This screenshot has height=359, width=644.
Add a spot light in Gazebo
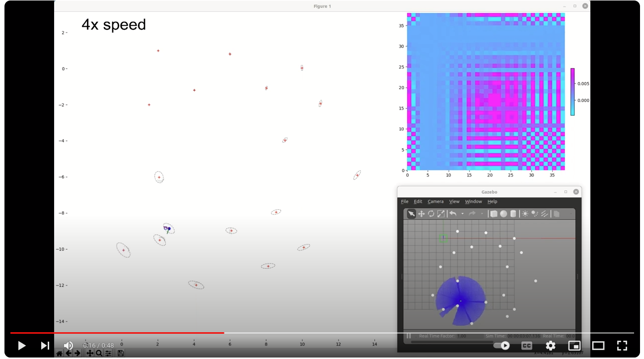(535, 214)
